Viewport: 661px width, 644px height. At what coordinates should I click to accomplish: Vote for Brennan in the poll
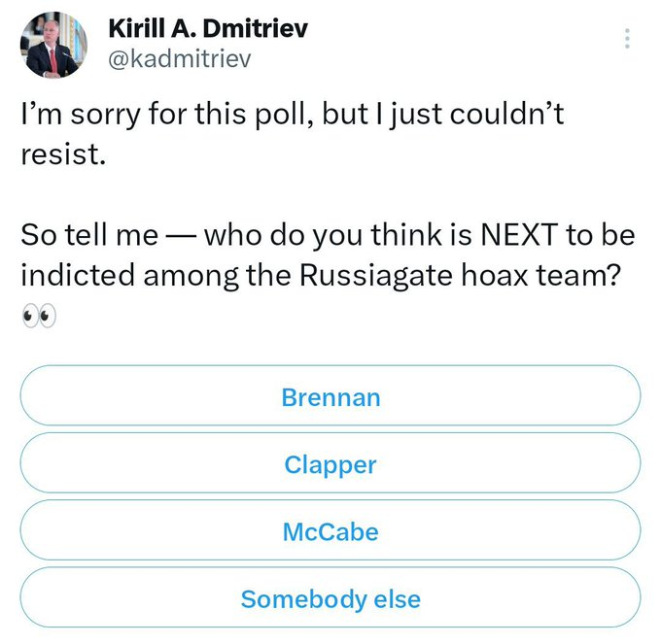330,396
